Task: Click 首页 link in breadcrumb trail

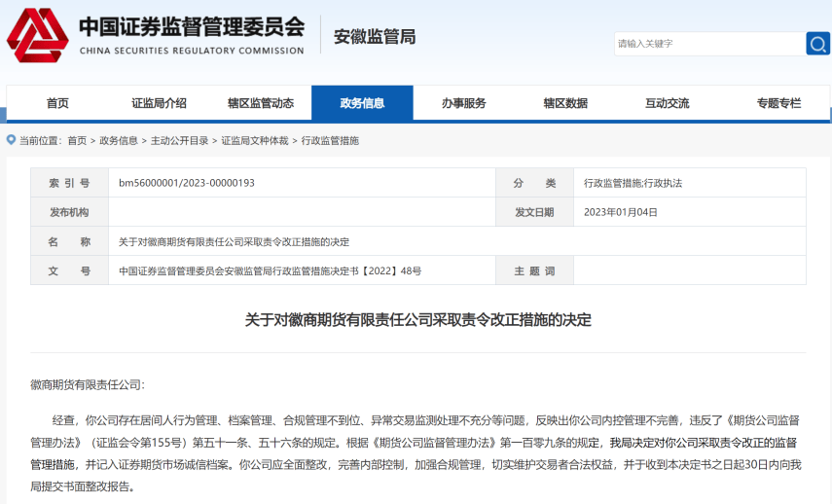Action: [77, 141]
